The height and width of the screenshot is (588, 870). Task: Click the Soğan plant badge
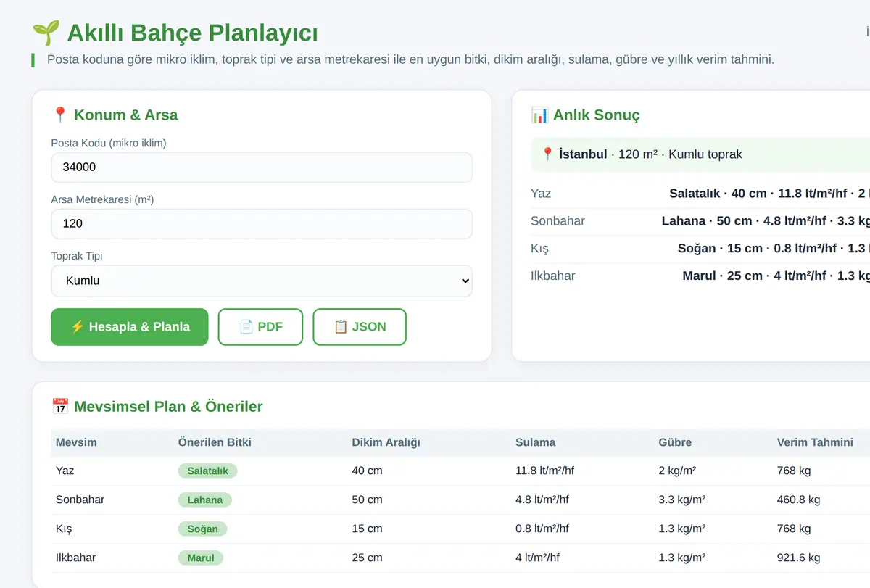(x=202, y=529)
